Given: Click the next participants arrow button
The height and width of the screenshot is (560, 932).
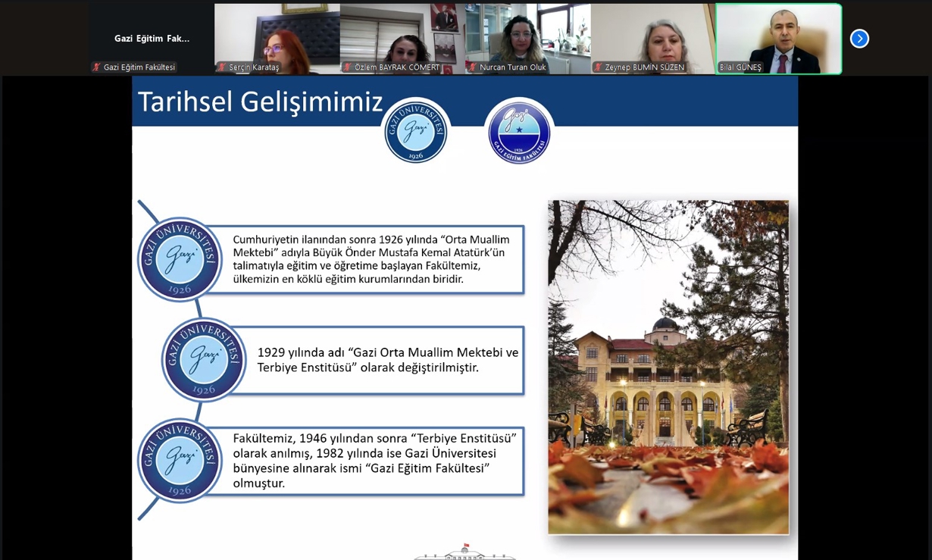Looking at the screenshot, I should coord(859,39).
